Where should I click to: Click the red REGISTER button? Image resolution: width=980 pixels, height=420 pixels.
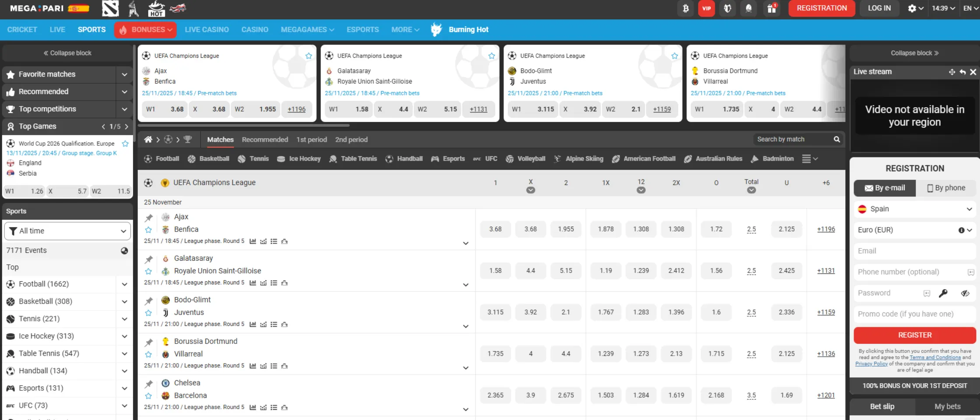pos(914,335)
